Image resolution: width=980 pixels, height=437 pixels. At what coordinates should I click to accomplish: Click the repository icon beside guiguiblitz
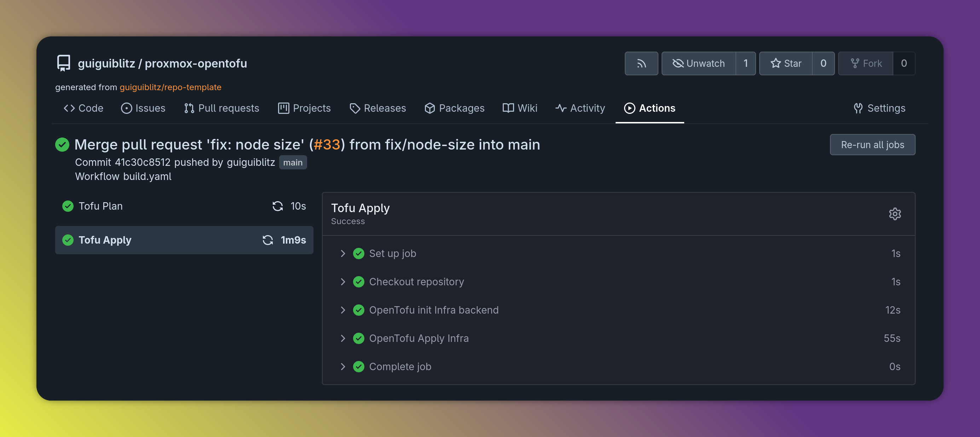(x=64, y=63)
